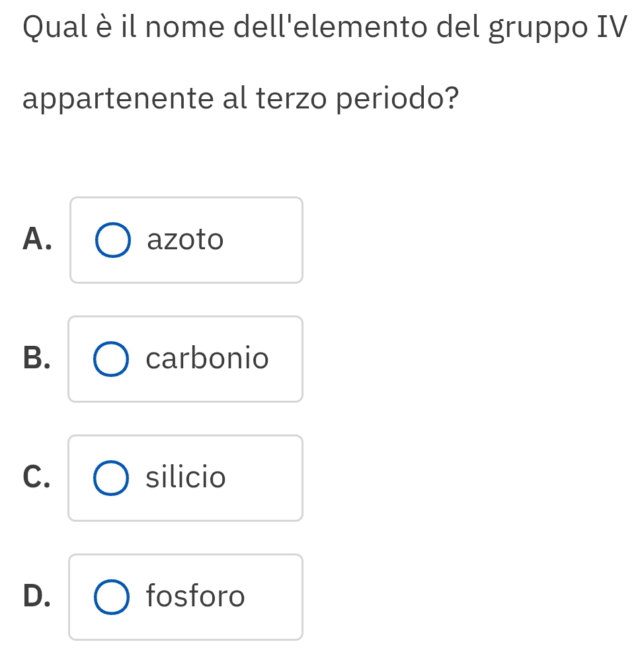Click empty space right of 'azoto' inside option A box
Image resolution: width=644 pixels, height=652 pixels.
pos(264,240)
